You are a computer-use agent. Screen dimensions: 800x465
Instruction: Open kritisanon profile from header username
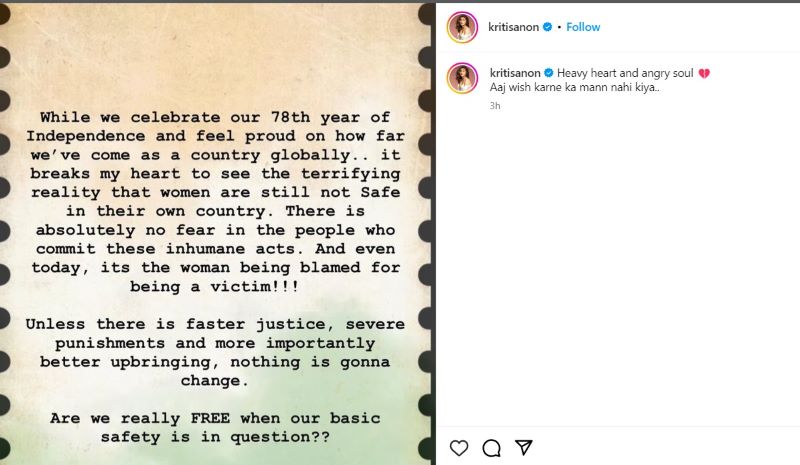tap(514, 27)
